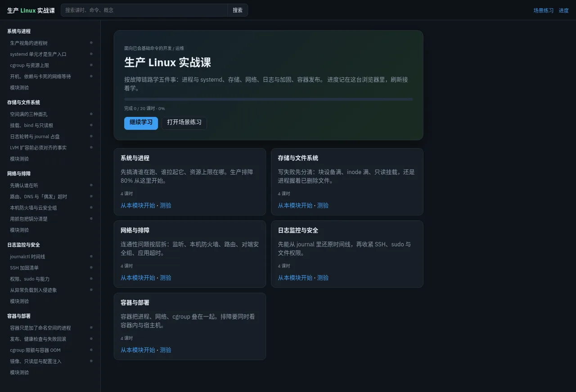576x392 pixels.
Task: Click 从本模块开始 in 日志监控与安全 card
Action: coord(295,278)
